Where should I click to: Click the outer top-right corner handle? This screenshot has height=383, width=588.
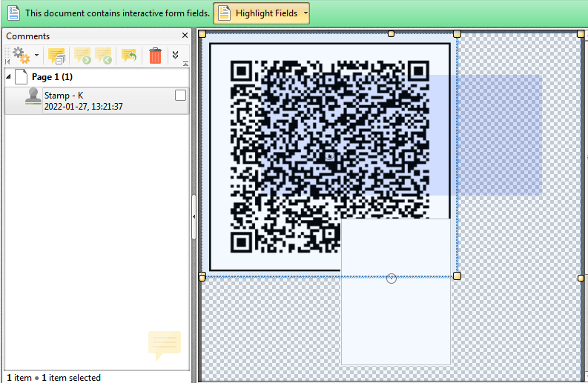tap(581, 34)
